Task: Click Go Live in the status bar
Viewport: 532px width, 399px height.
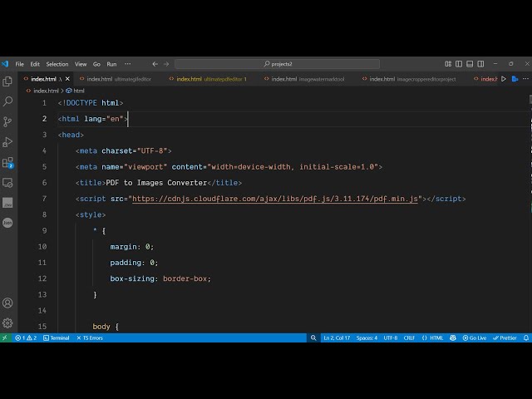Action: pos(475,338)
